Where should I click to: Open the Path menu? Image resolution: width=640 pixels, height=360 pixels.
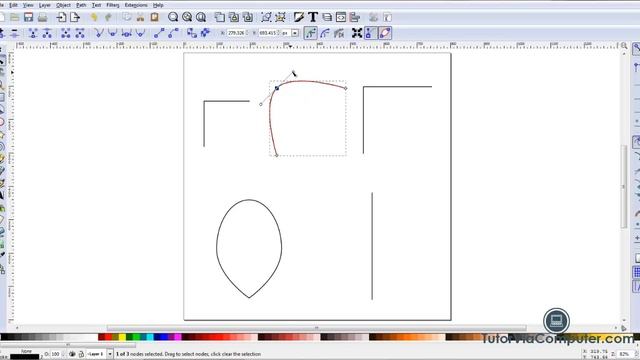click(81, 5)
